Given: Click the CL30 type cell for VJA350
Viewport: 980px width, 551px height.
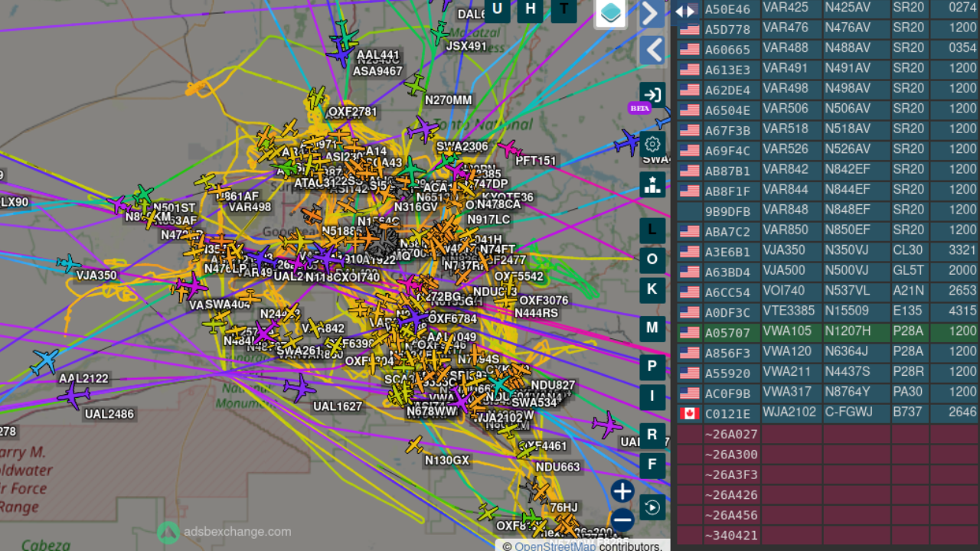Looking at the screenshot, I should click(909, 250).
